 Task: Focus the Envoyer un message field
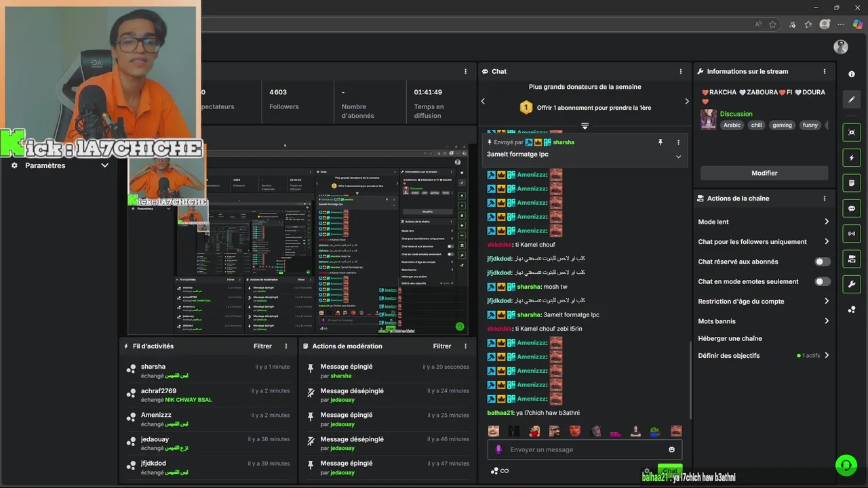[585, 449]
